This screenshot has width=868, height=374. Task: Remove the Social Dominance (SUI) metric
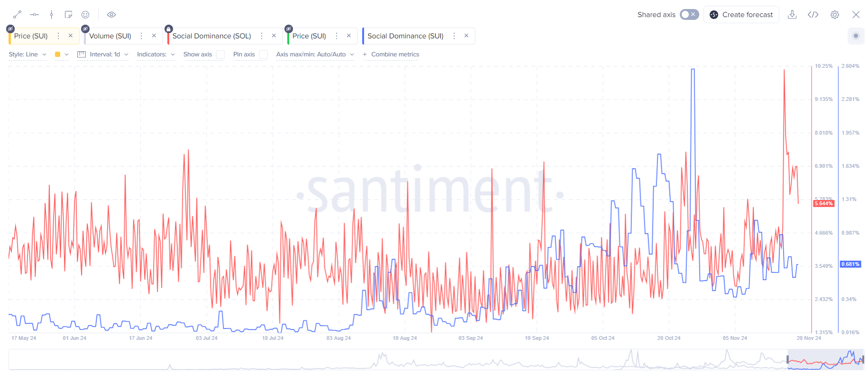[466, 36]
